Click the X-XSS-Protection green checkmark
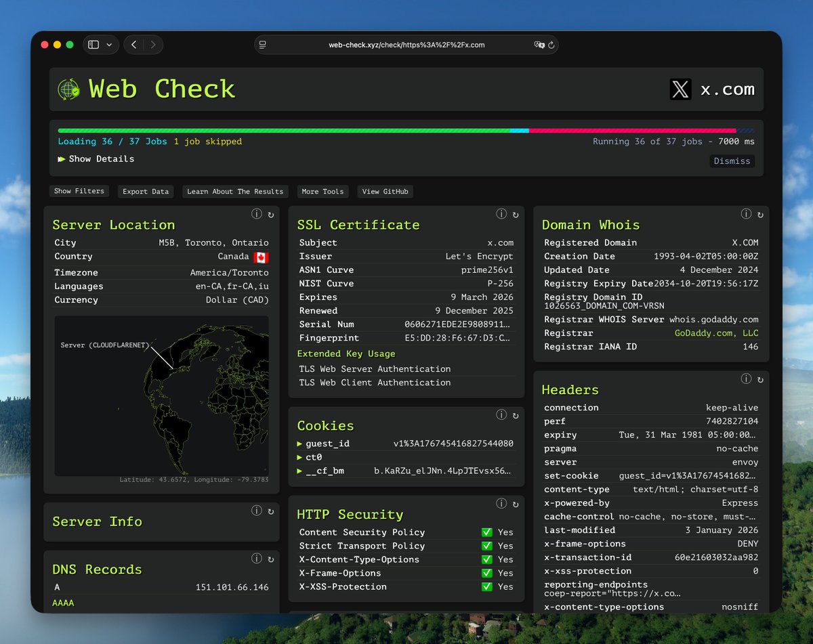This screenshot has height=644, width=813. click(x=486, y=586)
